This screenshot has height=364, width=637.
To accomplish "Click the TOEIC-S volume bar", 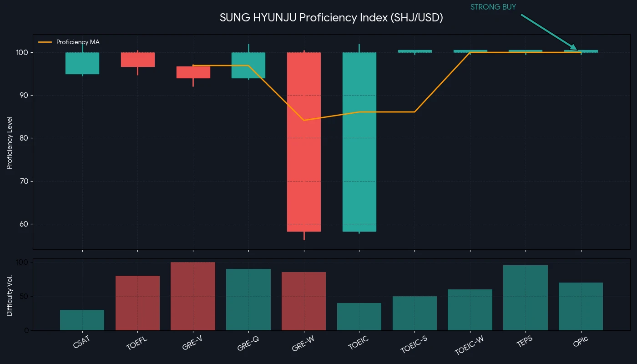I will coord(415,313).
